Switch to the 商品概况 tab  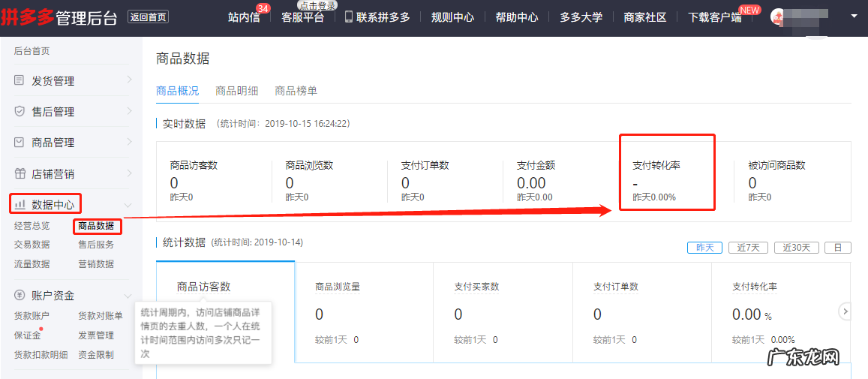[177, 92]
